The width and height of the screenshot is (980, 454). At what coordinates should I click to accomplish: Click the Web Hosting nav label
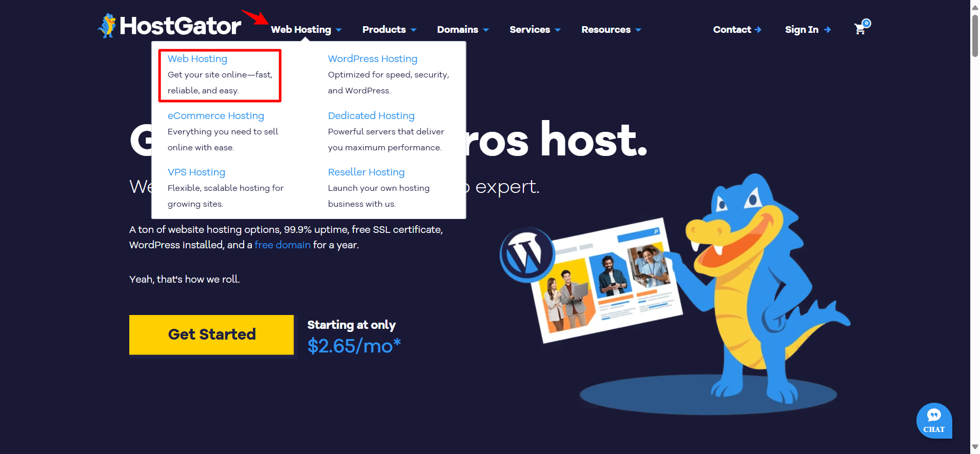[x=301, y=30]
